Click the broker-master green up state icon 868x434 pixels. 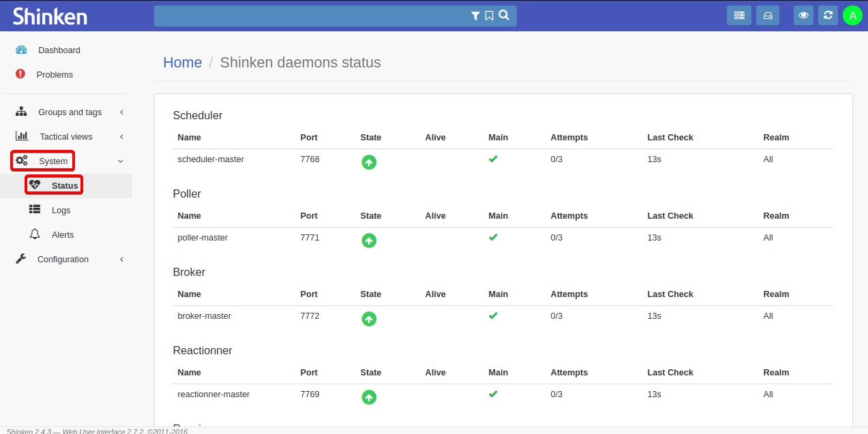coord(369,319)
